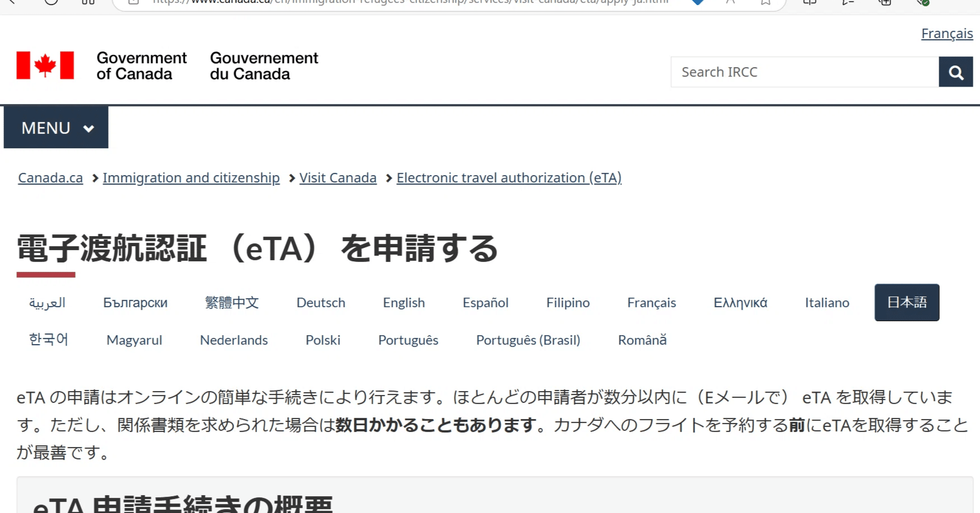
Task: Select the Deutsch language option
Action: click(320, 303)
